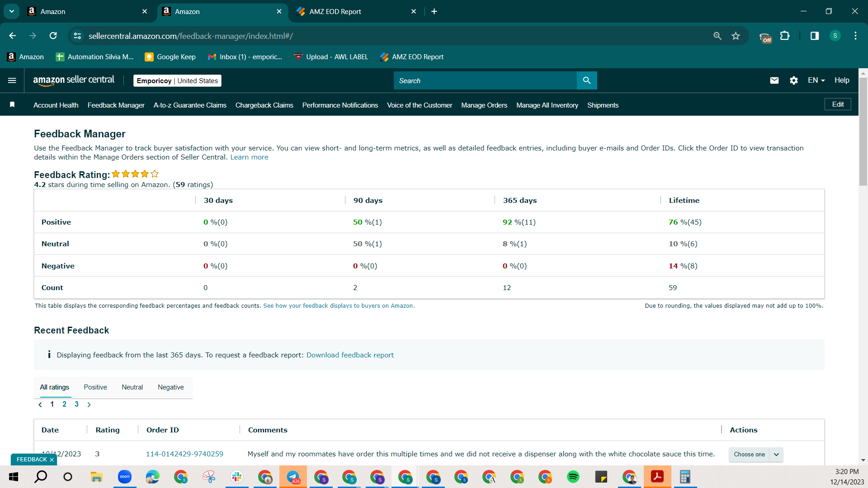868x488 pixels.
Task: Open Manage All Inventory
Action: point(547,105)
